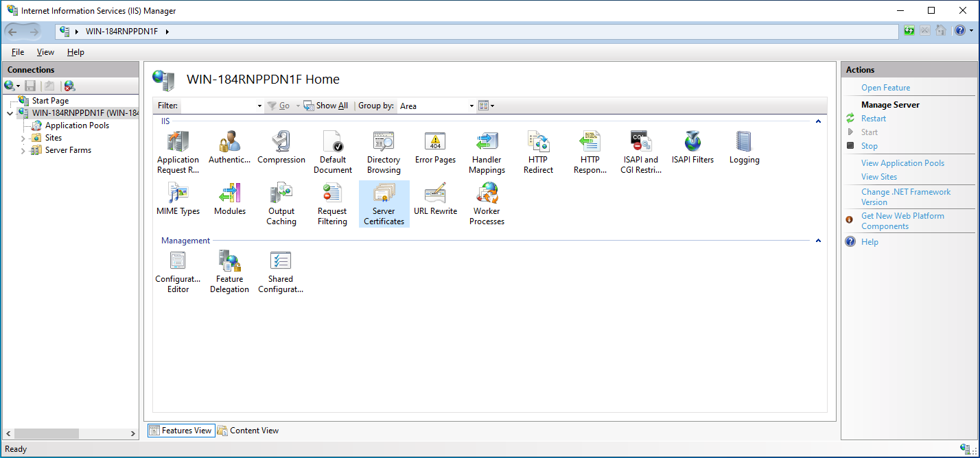This screenshot has height=458, width=980.
Task: Open HTTP Redirect feature
Action: pyautogui.click(x=538, y=152)
